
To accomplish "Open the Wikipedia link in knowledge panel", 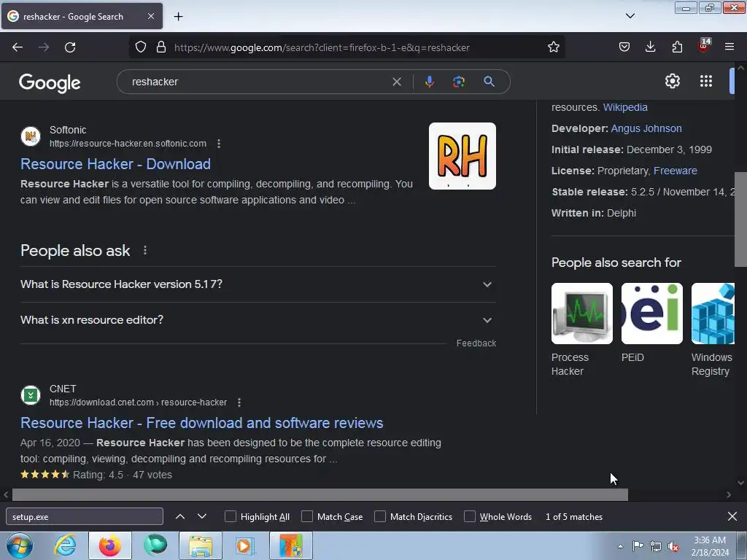I will pos(625,107).
